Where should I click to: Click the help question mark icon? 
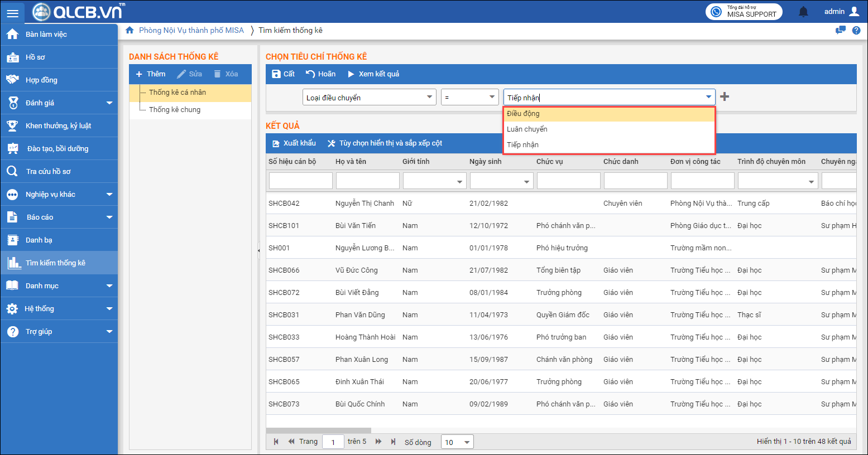click(856, 31)
